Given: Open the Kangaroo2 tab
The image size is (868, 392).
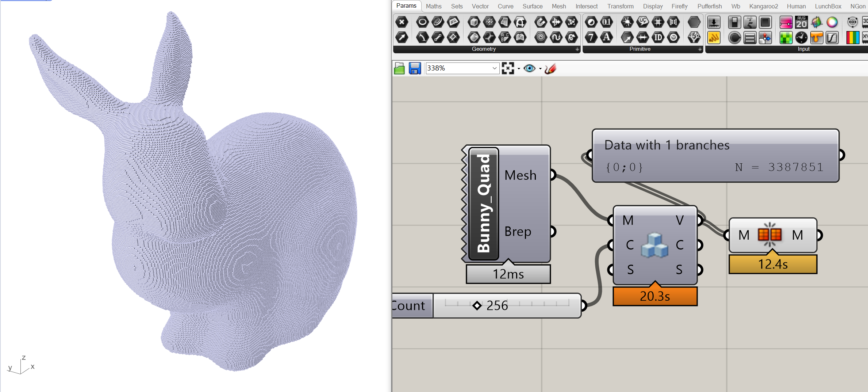Looking at the screenshot, I should [x=764, y=6].
